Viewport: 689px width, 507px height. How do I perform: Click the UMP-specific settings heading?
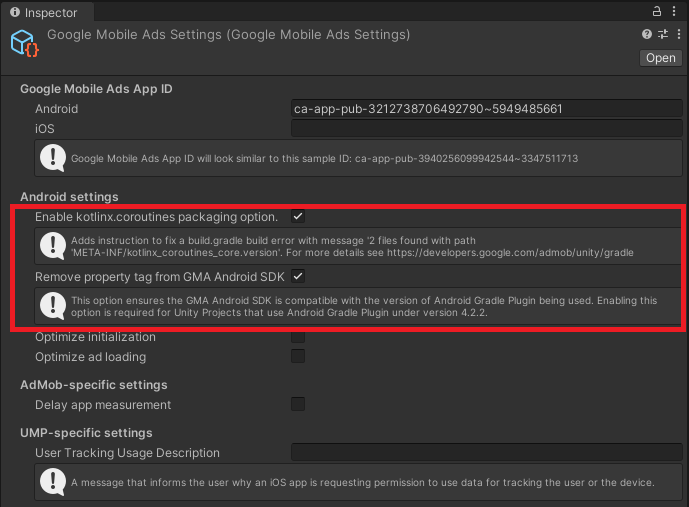pos(86,433)
